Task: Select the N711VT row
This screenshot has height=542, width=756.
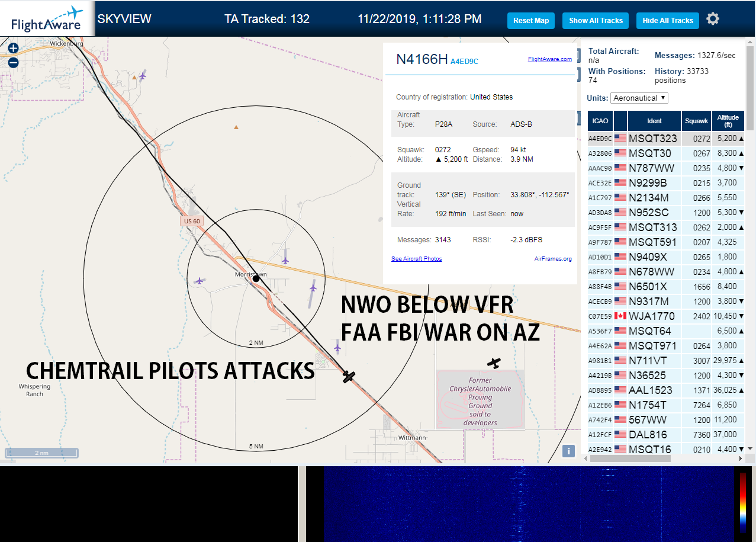Action: coord(666,361)
